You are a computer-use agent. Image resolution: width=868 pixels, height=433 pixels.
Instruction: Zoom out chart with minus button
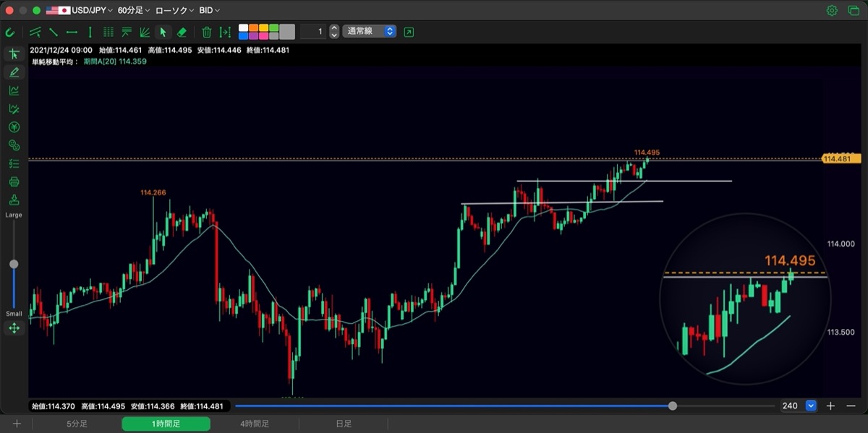851,406
